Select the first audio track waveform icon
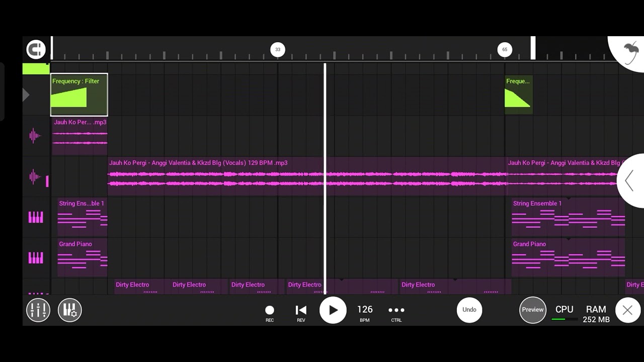The width and height of the screenshot is (644, 362). coord(35,135)
